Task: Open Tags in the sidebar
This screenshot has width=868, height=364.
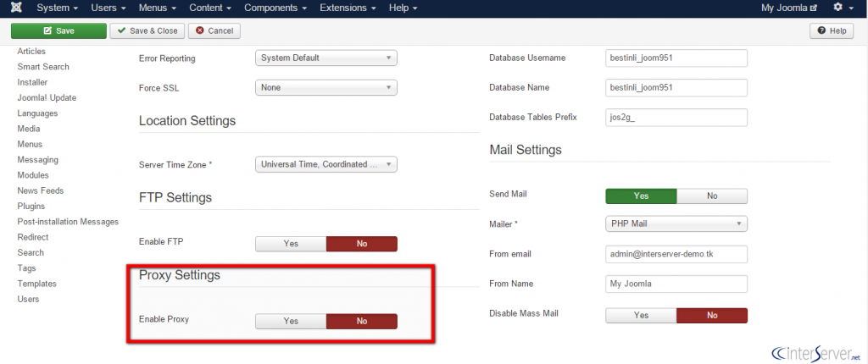Action: [26, 267]
